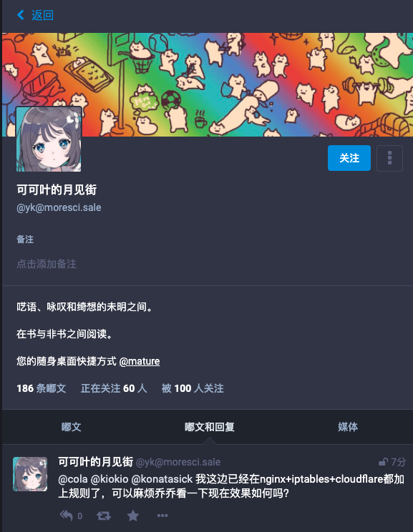This screenshot has width=413, height=532.
Task: Follow the account with 关注 button
Action: coord(349,158)
